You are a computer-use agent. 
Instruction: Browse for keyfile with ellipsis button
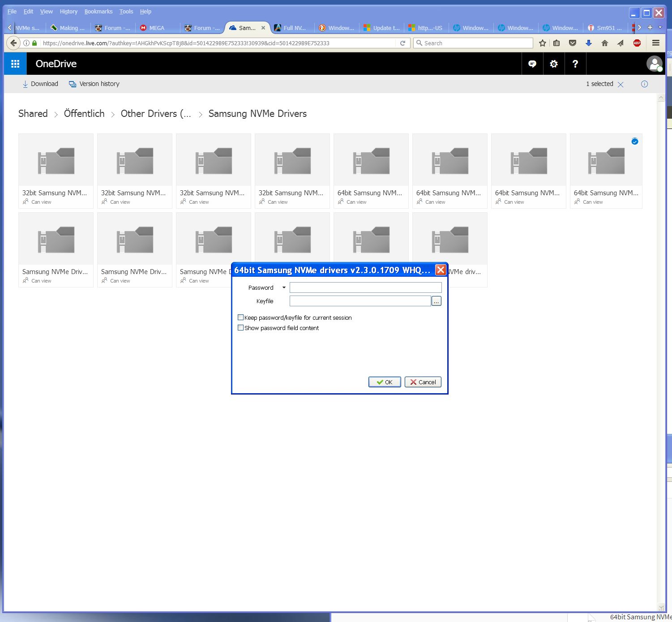tap(437, 301)
